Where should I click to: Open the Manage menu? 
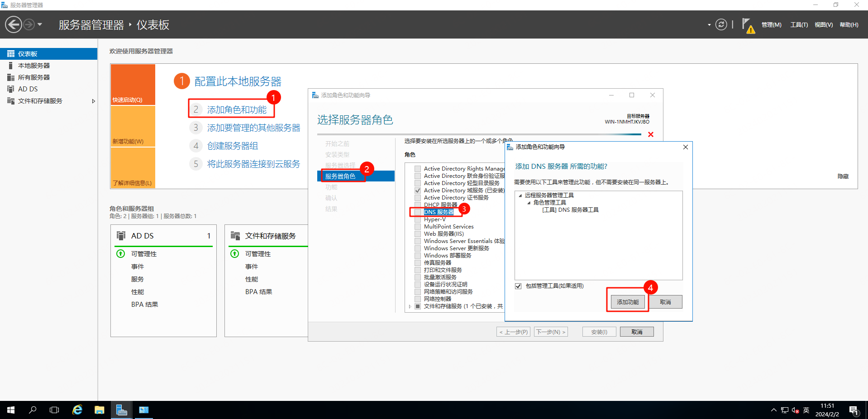(x=771, y=25)
